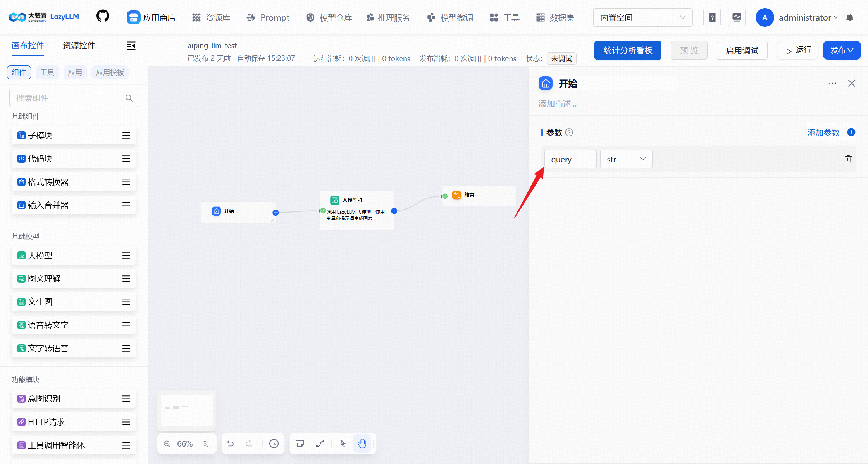Screen dimensions: 868x464
Task: Click the notification bell icon
Action: [850, 17]
